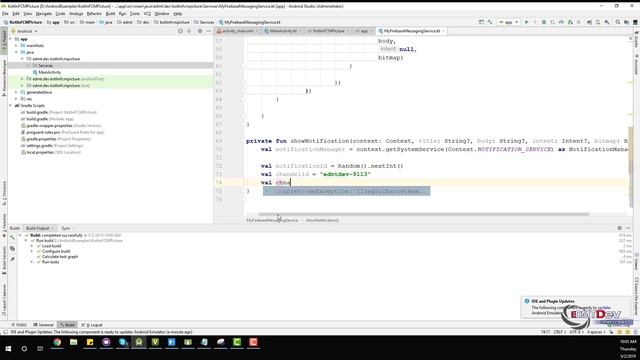Open the VCS menu
640x360 pixels.
pos(147,14)
